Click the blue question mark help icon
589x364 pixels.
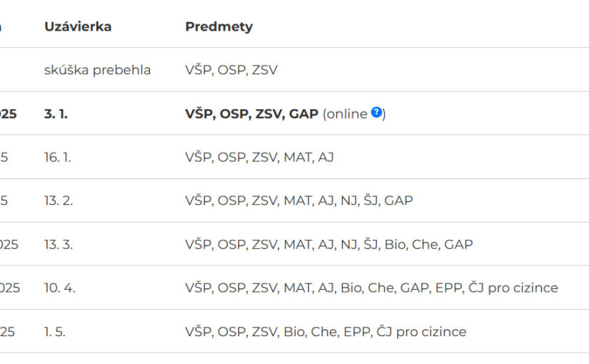[376, 112]
